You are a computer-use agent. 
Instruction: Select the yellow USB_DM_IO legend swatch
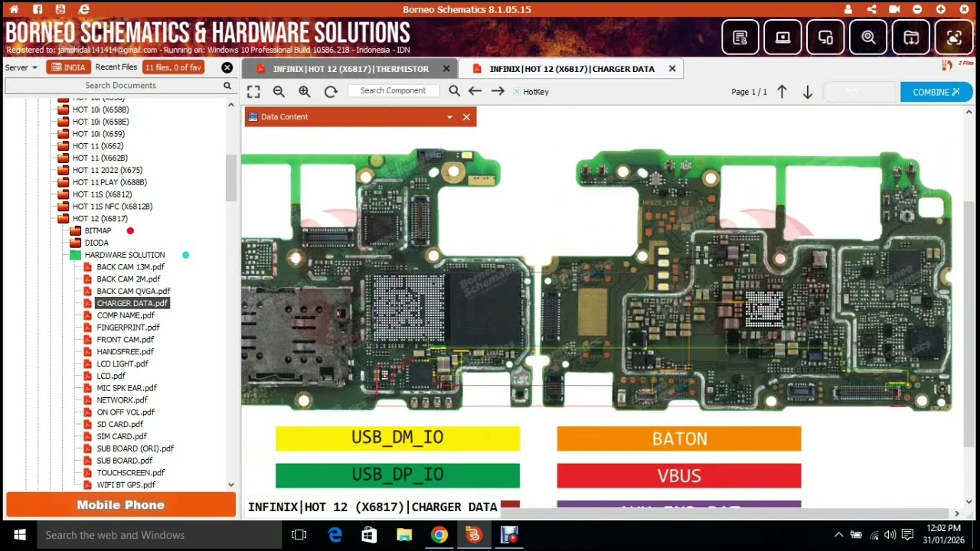coord(397,438)
